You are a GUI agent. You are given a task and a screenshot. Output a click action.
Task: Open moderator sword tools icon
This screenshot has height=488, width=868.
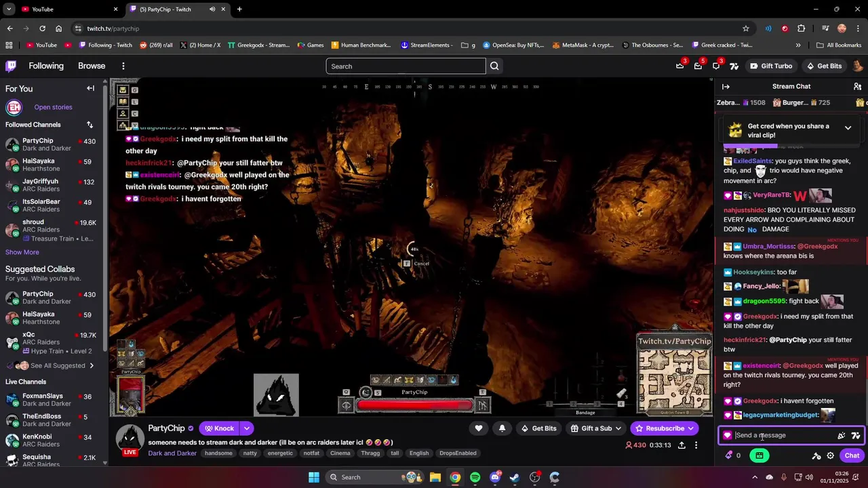coord(816,455)
